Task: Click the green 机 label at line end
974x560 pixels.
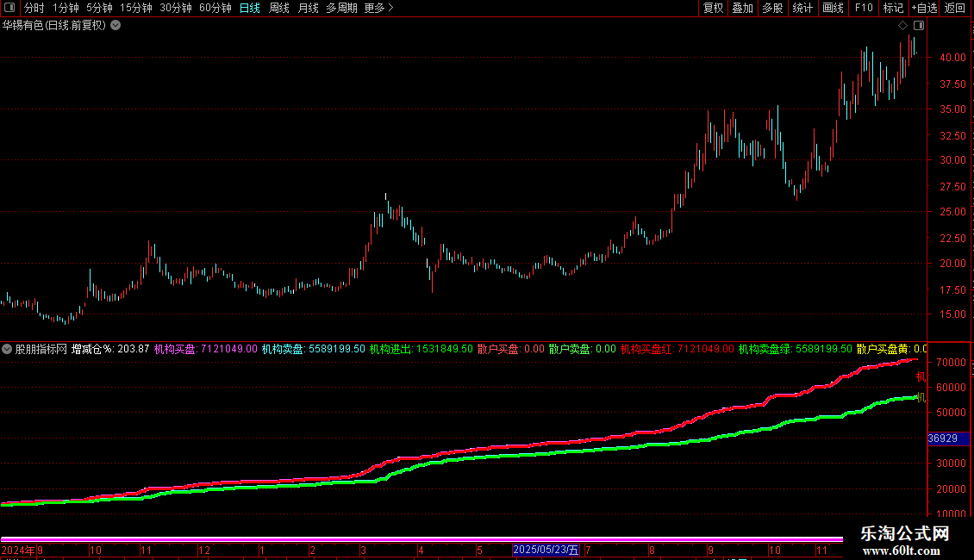Action: [x=921, y=397]
